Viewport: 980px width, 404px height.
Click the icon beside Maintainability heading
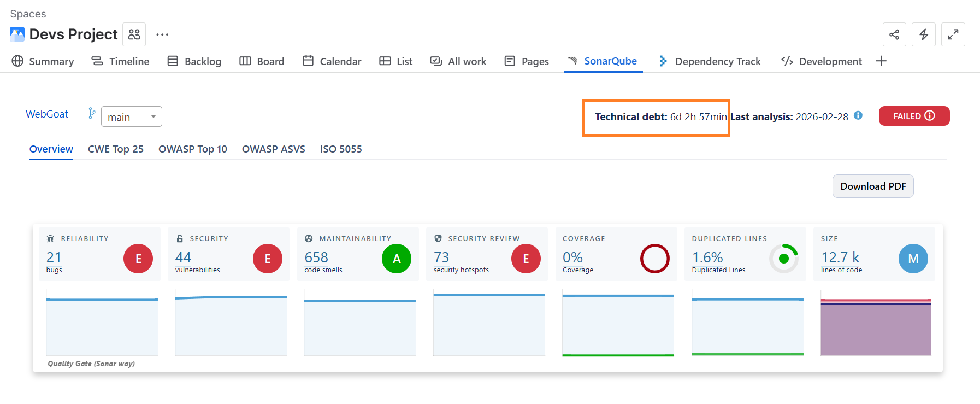(x=309, y=238)
